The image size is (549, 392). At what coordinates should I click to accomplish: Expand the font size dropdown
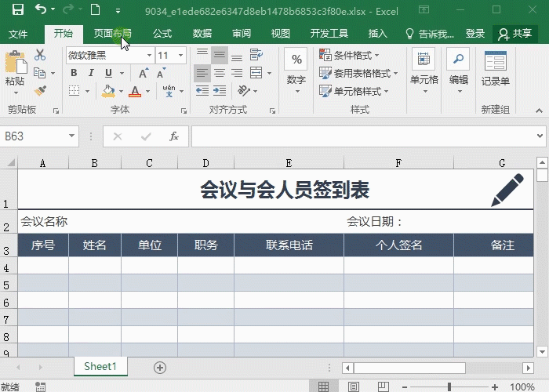[181, 56]
